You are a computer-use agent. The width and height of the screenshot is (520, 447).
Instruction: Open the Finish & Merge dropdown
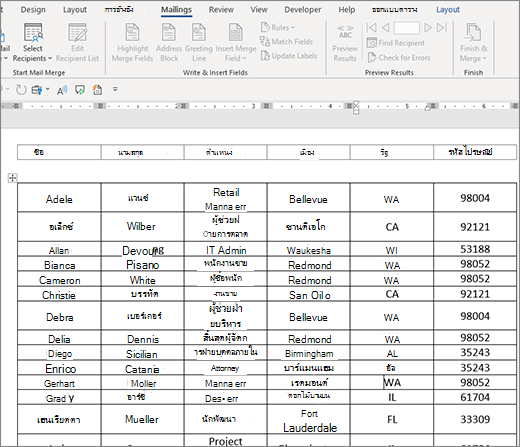tap(473, 42)
